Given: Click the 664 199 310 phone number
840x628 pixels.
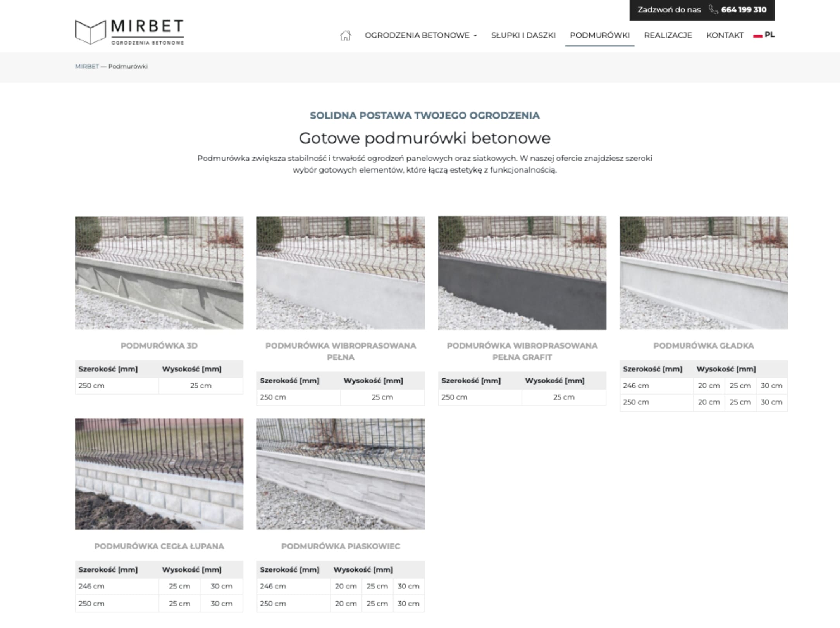Looking at the screenshot, I should (744, 10).
